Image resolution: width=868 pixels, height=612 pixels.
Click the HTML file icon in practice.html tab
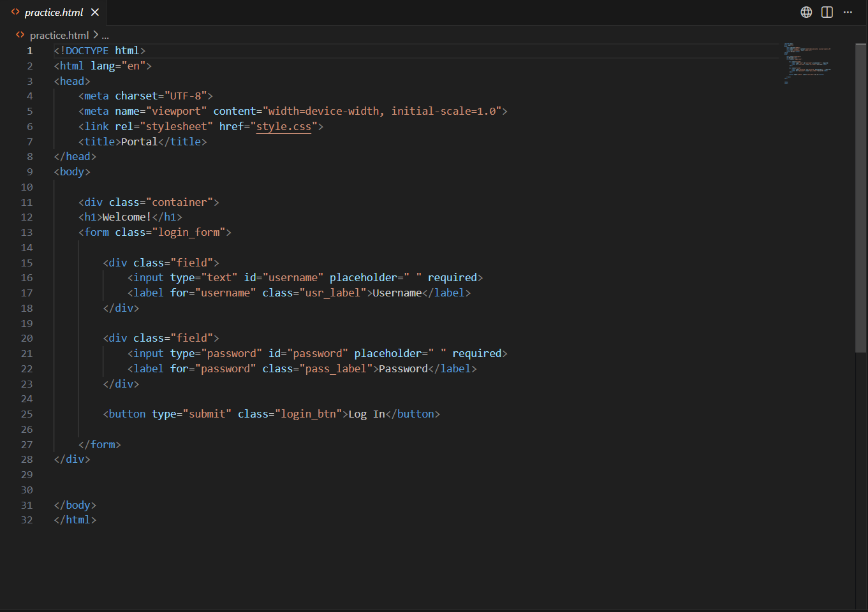click(x=15, y=12)
